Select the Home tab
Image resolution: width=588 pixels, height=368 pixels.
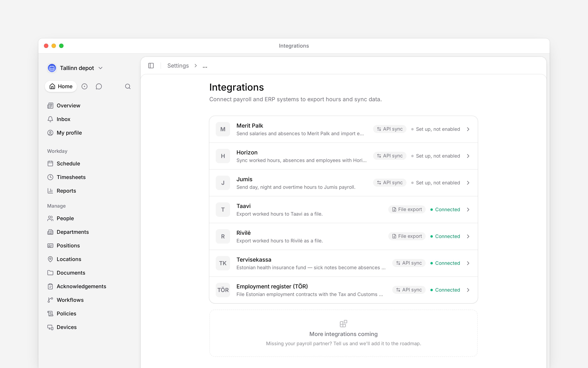click(x=61, y=86)
